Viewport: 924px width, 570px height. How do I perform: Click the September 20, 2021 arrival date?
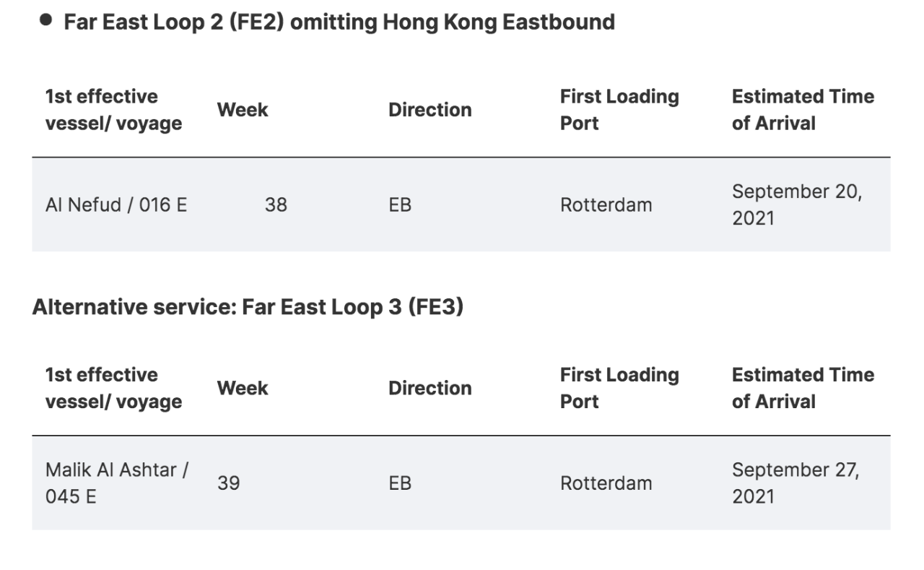[796, 205]
